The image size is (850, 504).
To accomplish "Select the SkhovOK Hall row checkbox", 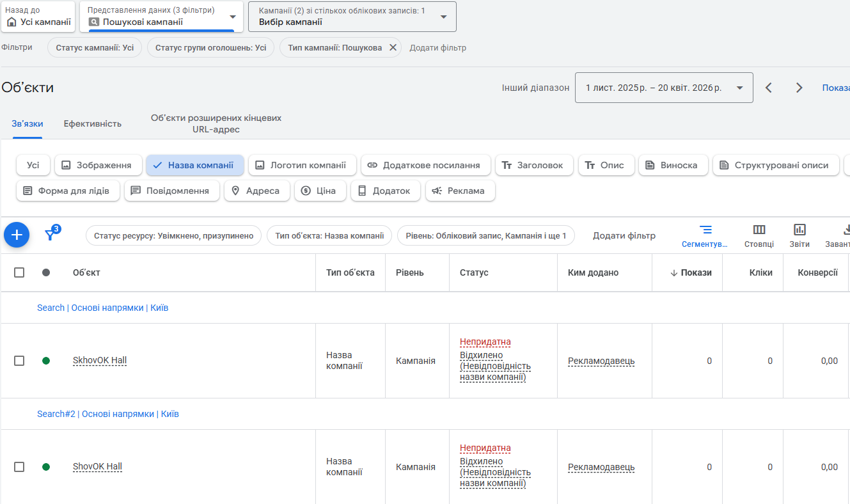I will (x=19, y=361).
